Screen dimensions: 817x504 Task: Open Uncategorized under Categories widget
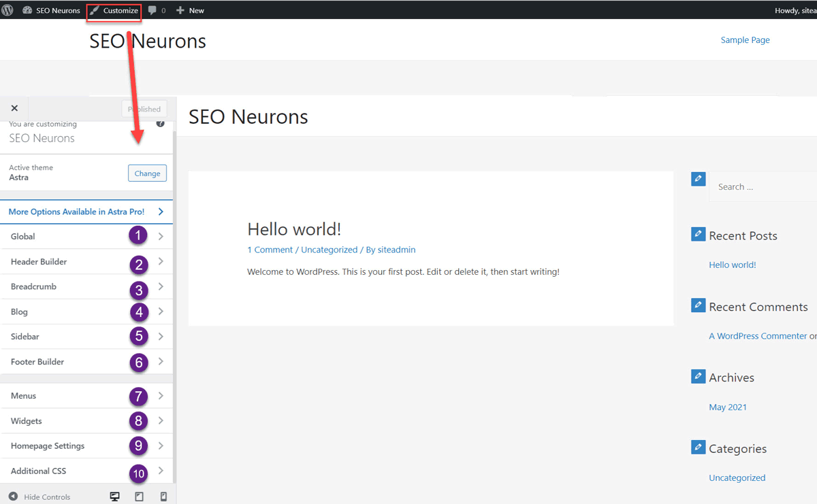point(737,477)
